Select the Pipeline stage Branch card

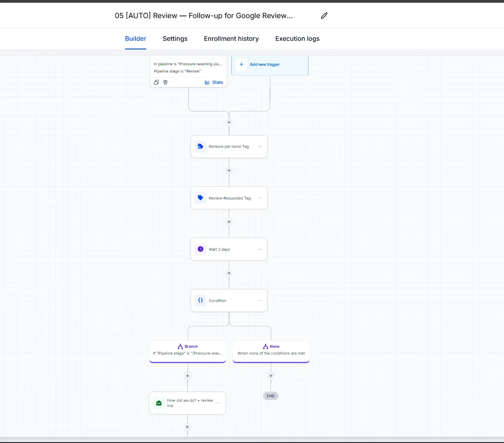(x=187, y=351)
